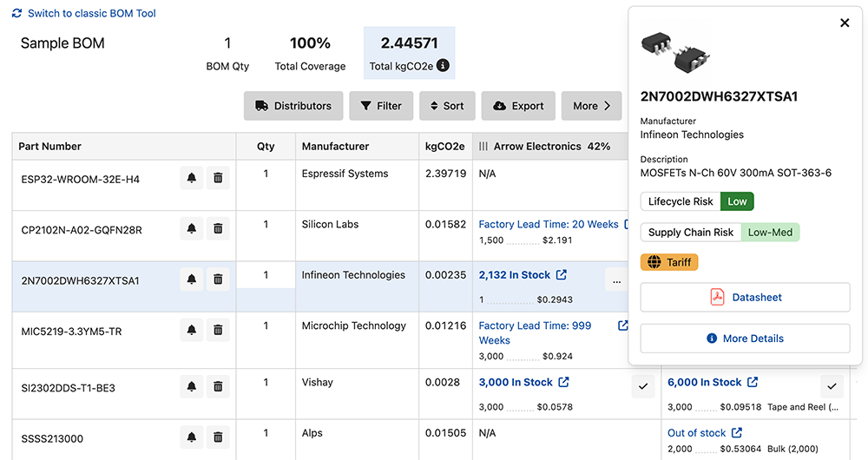Click the 2.39719 kgCO2e value
Viewport: 868px width, 460px height.
(445, 174)
